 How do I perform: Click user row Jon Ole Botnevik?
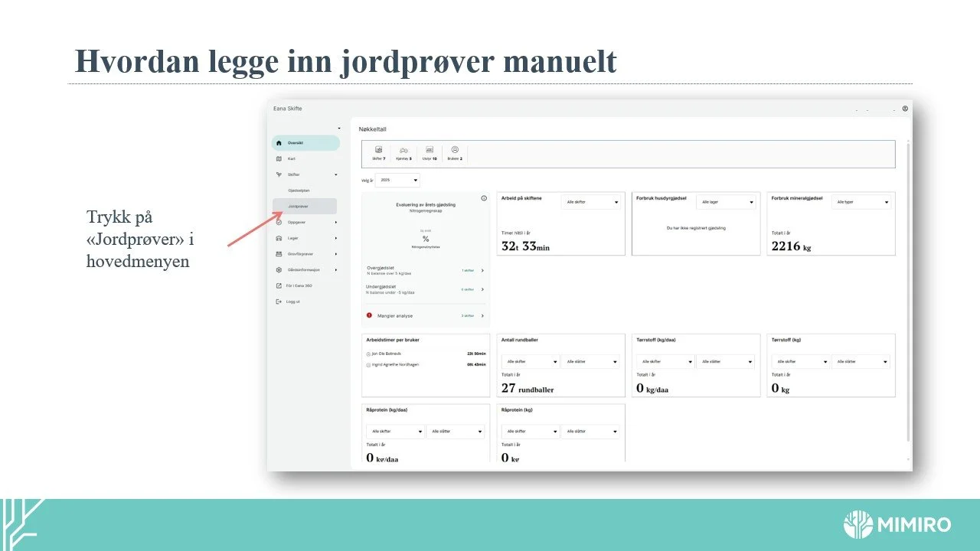[426, 354]
